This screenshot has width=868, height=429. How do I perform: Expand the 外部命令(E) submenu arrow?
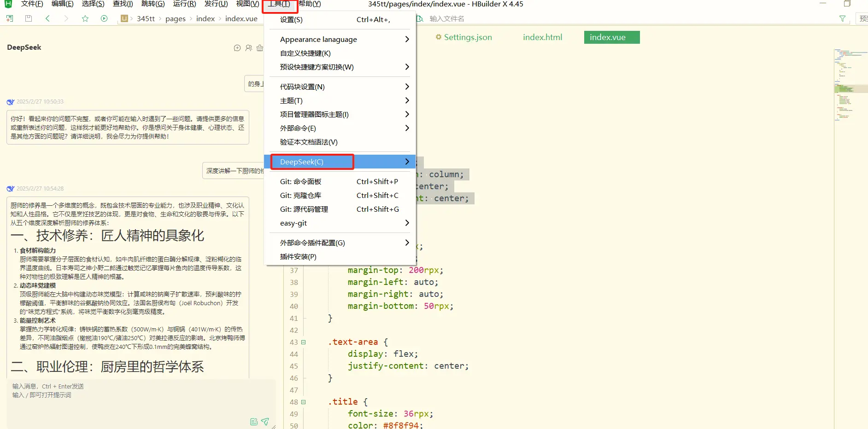tap(407, 128)
